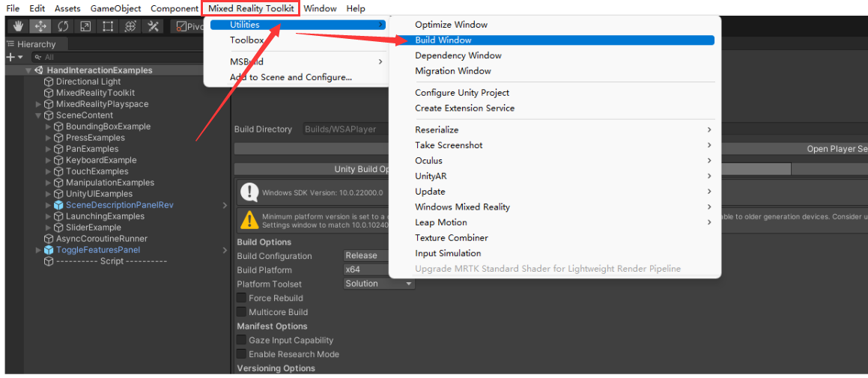Select TouchExamples in the hierarchy

coord(97,171)
